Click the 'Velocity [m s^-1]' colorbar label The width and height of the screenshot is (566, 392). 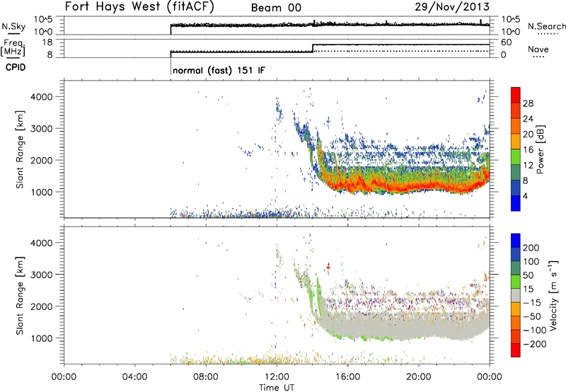click(553, 295)
